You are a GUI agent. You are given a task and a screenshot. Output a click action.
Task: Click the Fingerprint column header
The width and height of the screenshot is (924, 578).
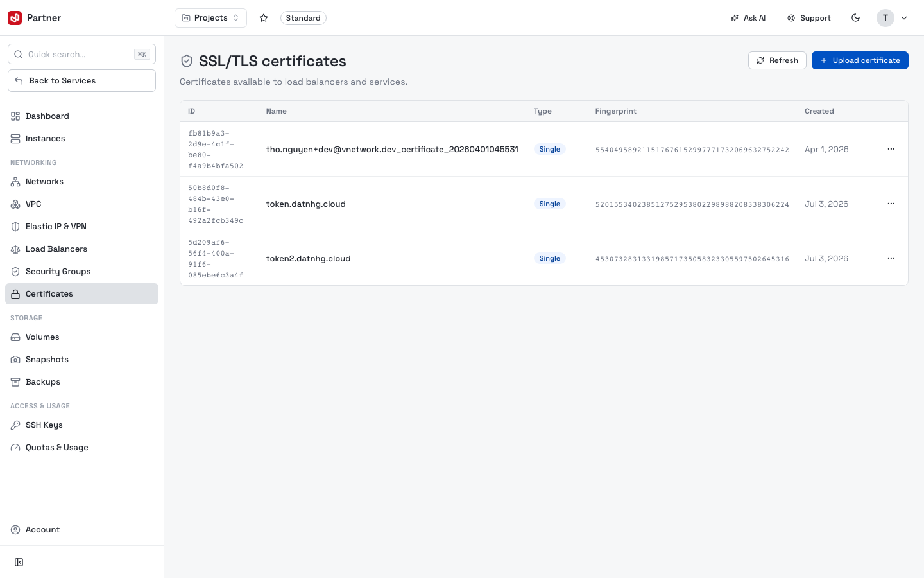616,111
